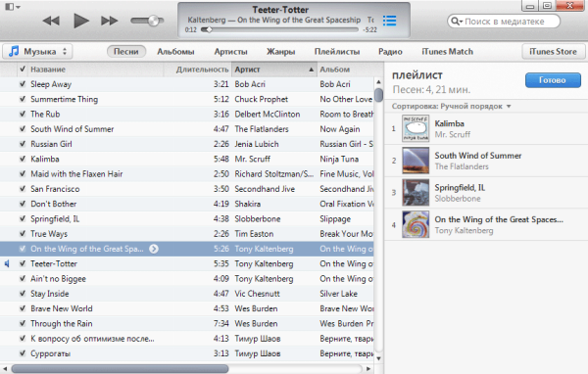This screenshot has height=374, width=588.
Task: Open the iTunes Store button
Action: [x=553, y=51]
